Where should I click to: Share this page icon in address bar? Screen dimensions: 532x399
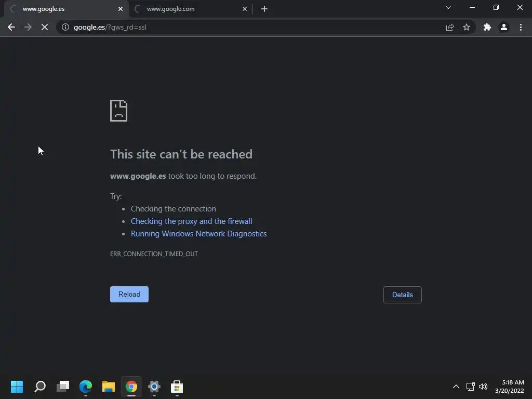pos(450,27)
